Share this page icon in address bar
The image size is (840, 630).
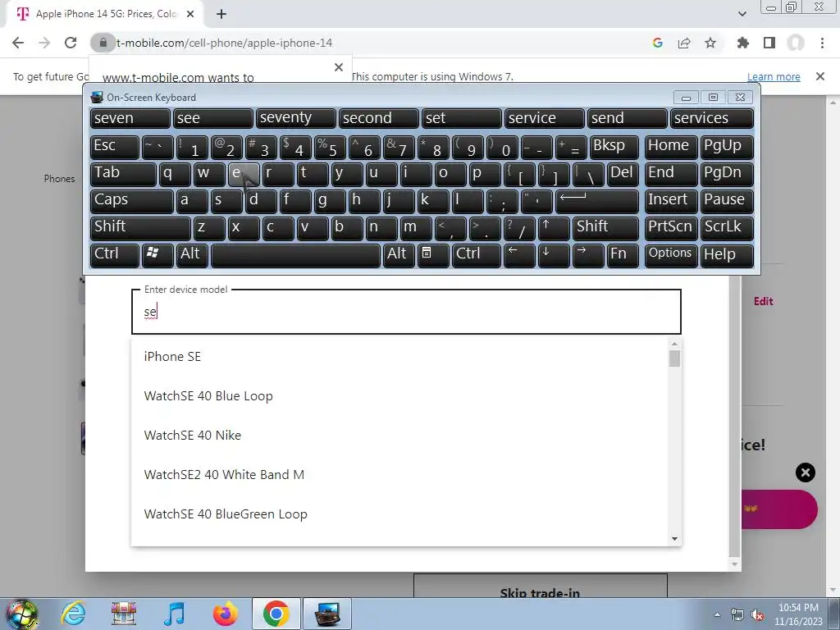tap(683, 43)
